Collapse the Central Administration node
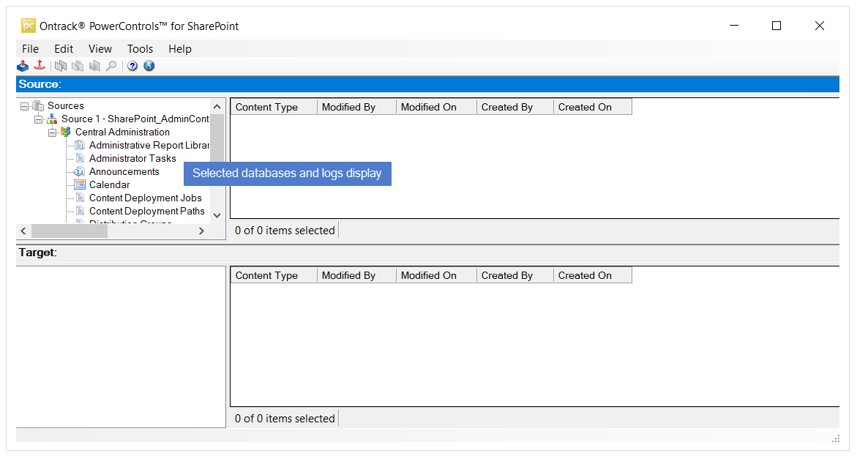 click(52, 132)
